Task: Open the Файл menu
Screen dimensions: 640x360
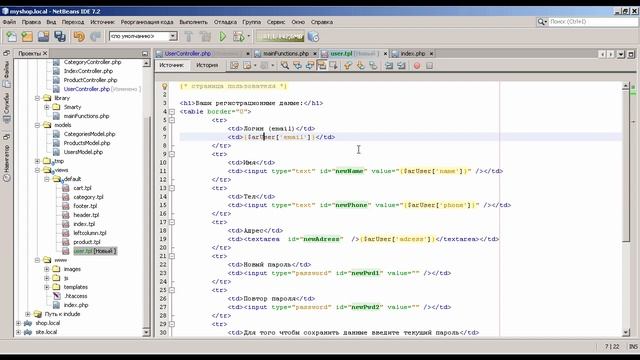Action: (x=9, y=22)
